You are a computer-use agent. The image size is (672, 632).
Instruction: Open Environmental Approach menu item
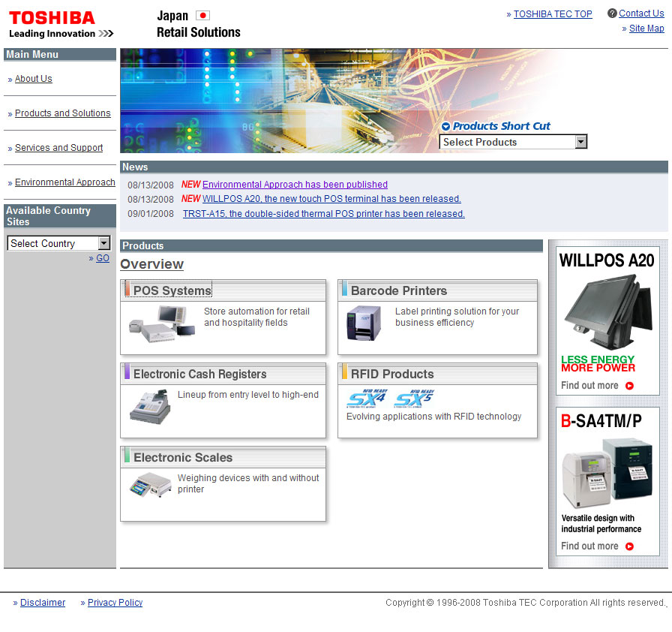coord(65,182)
